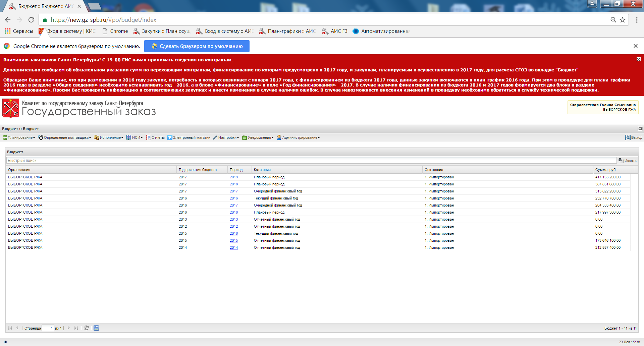
Task: Open the Исполнение dropdown menu
Action: click(109, 137)
